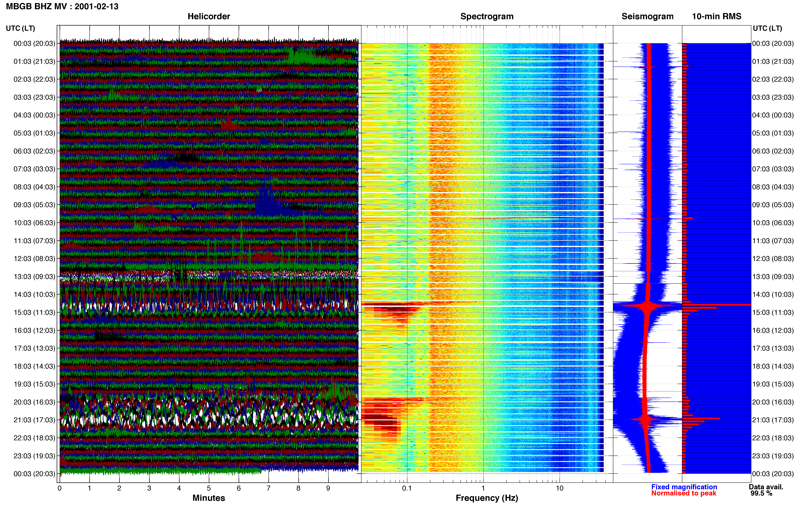Click '23:03 (19:03)' on the RMS-side time axis
This screenshot has width=812, height=508.
773,456
